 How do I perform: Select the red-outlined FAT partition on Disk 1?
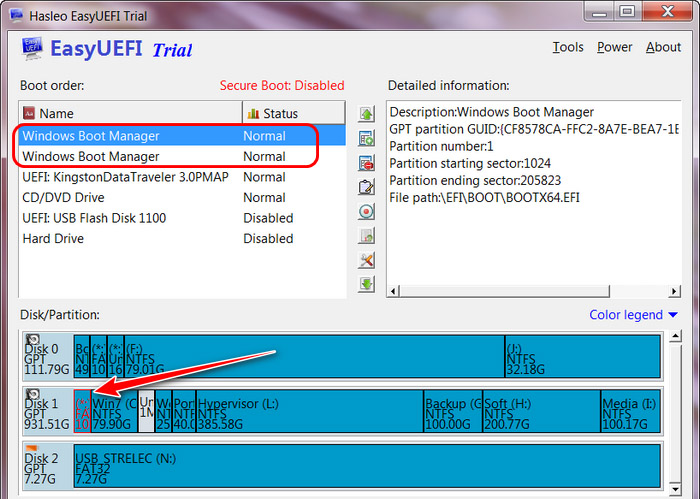pyautogui.click(x=82, y=411)
